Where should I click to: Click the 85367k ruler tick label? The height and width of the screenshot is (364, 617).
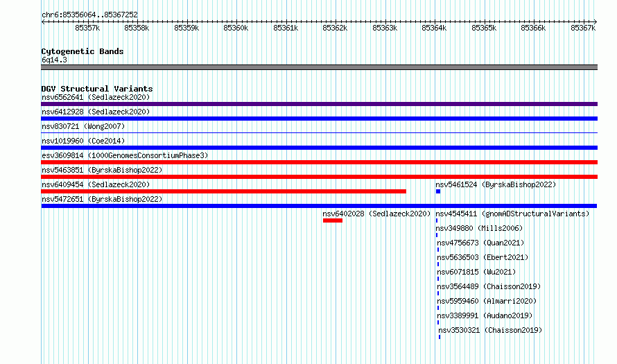(x=583, y=28)
